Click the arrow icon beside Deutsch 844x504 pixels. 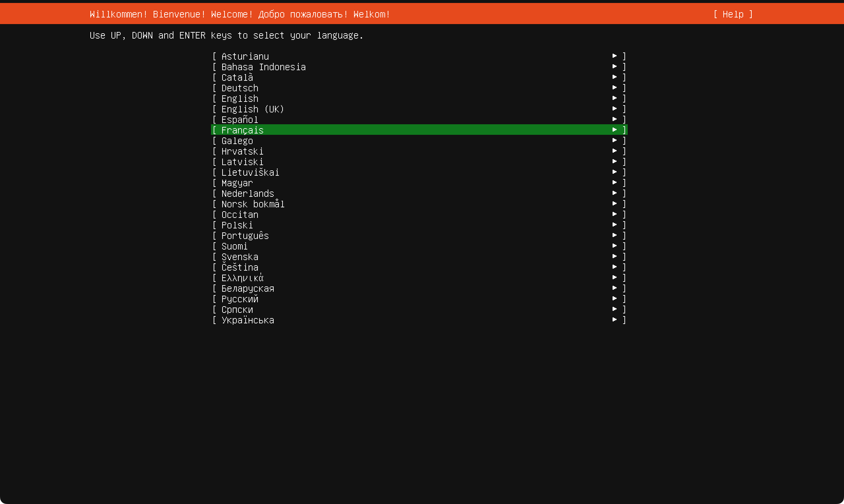click(x=614, y=87)
